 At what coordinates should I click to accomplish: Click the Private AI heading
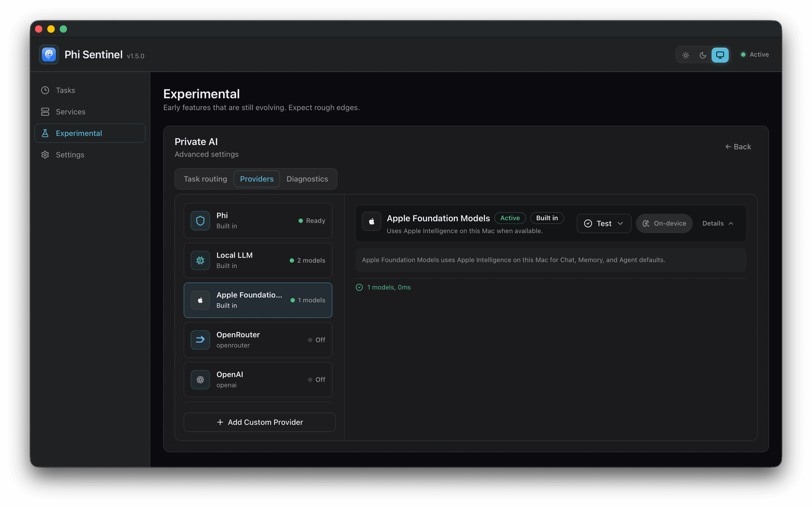[196, 142]
